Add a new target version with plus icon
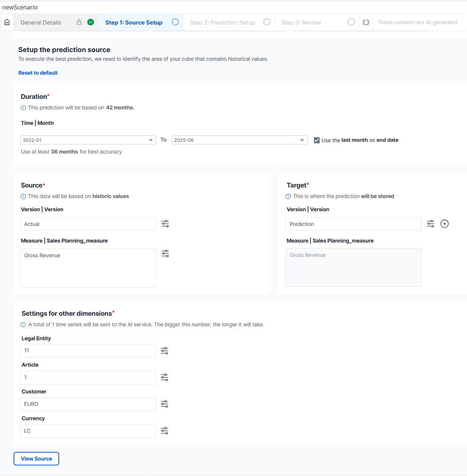Viewport: 467px width, 476px height. [444, 224]
